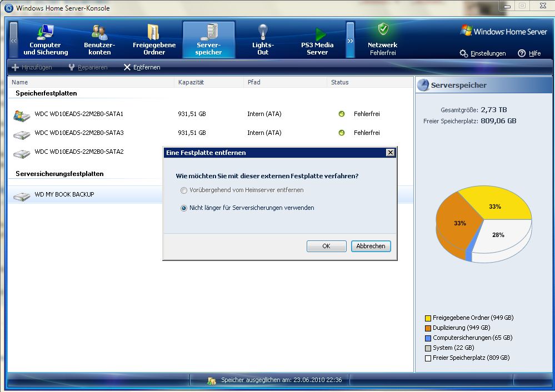Open Einstellungen settings

click(x=488, y=53)
